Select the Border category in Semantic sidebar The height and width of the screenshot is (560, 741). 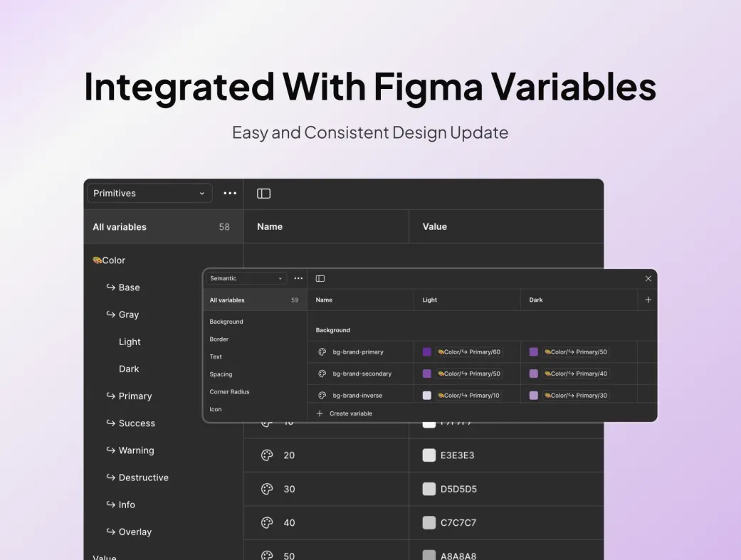(x=219, y=339)
